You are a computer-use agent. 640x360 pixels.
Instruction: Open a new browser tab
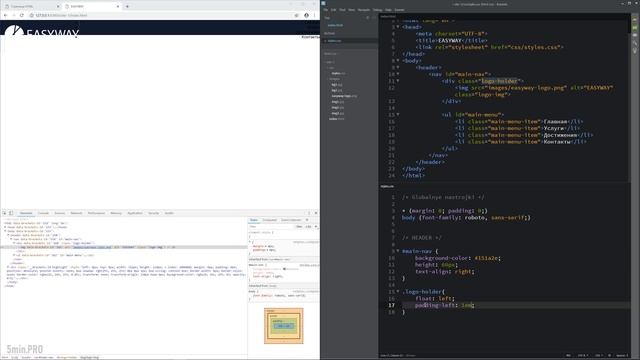point(127,7)
